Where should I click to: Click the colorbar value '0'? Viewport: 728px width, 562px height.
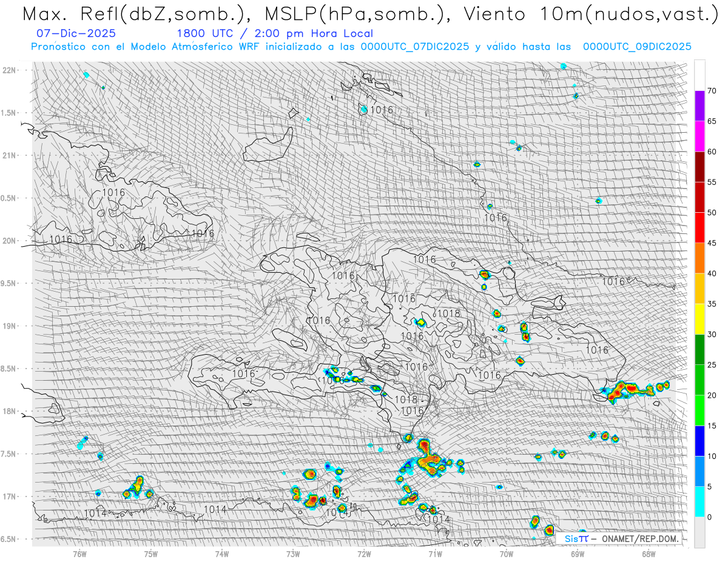tap(710, 517)
